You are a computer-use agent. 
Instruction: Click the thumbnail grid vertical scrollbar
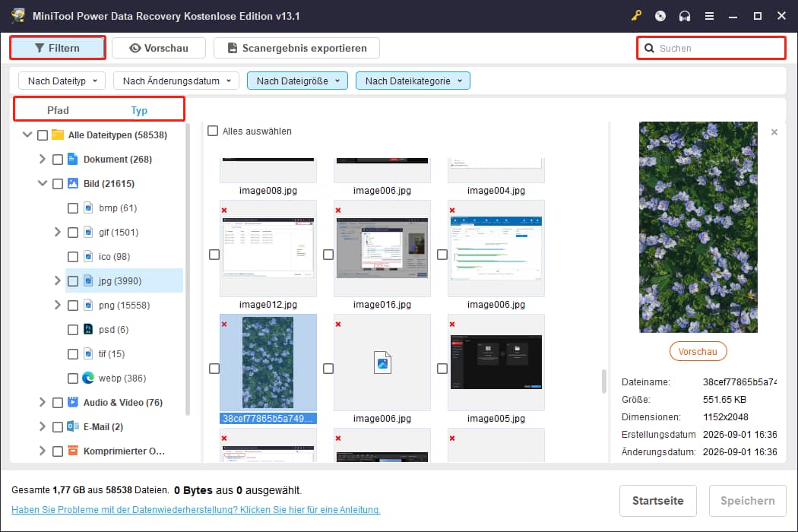coord(603,381)
